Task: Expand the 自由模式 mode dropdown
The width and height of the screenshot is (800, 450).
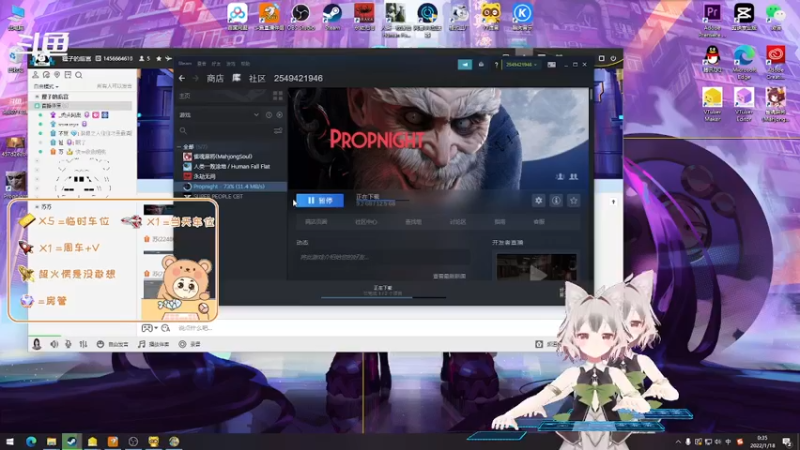Action: (45, 86)
